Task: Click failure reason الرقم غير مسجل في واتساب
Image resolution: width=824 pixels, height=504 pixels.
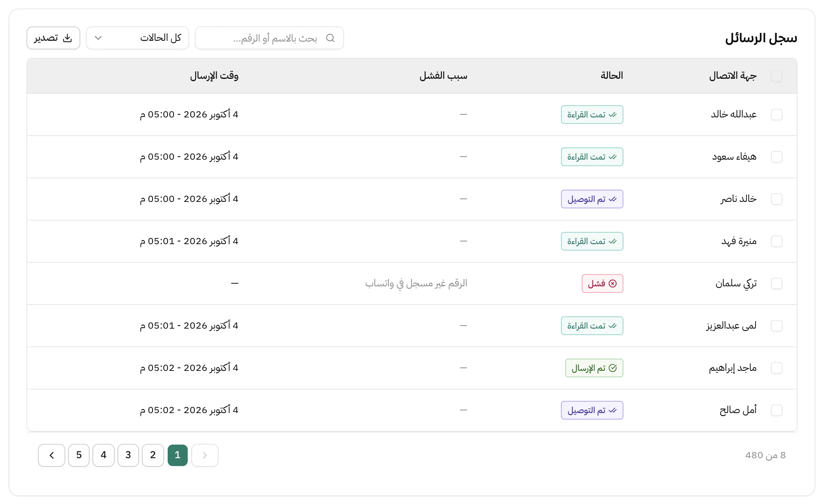Action: click(416, 283)
